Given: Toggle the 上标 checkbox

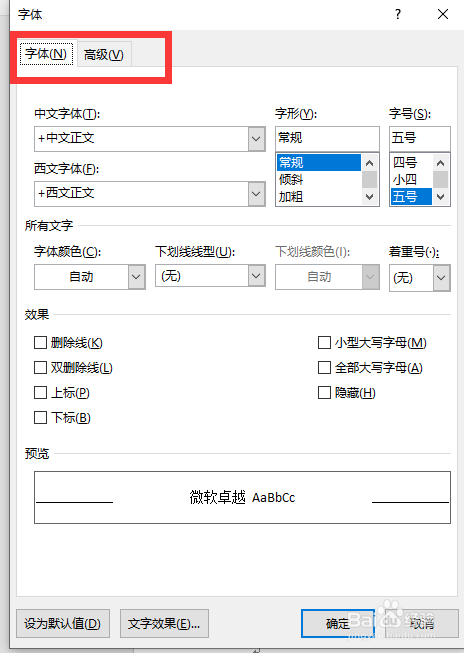Looking at the screenshot, I should (40, 393).
